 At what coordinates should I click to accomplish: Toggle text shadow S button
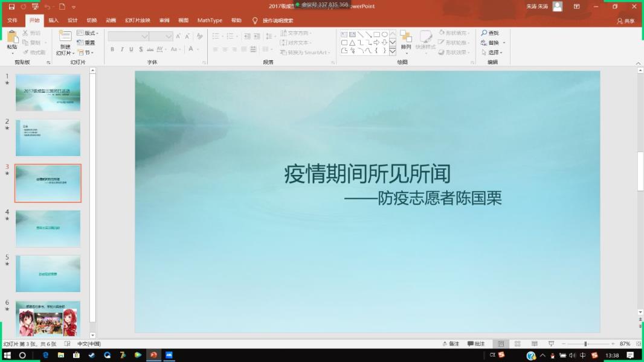141,49
